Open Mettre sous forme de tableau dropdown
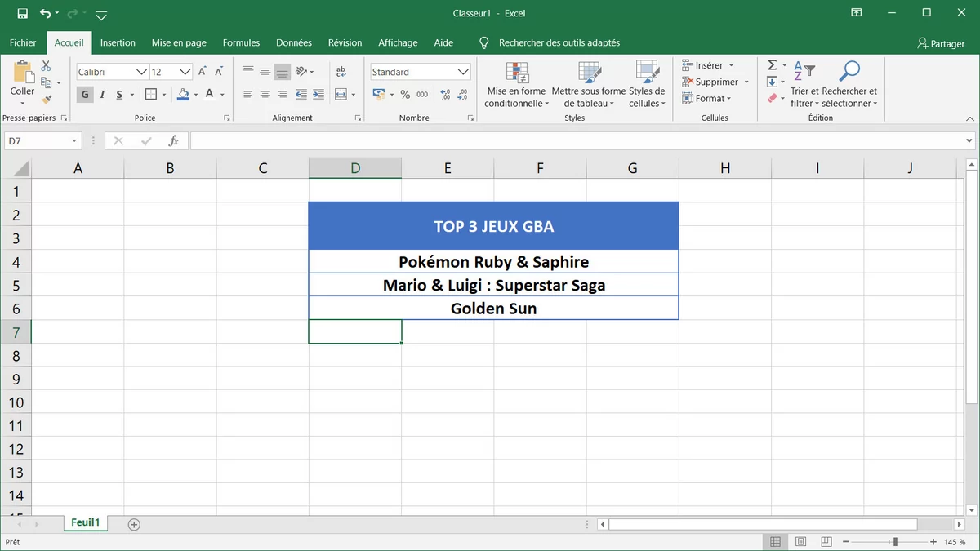 point(589,84)
